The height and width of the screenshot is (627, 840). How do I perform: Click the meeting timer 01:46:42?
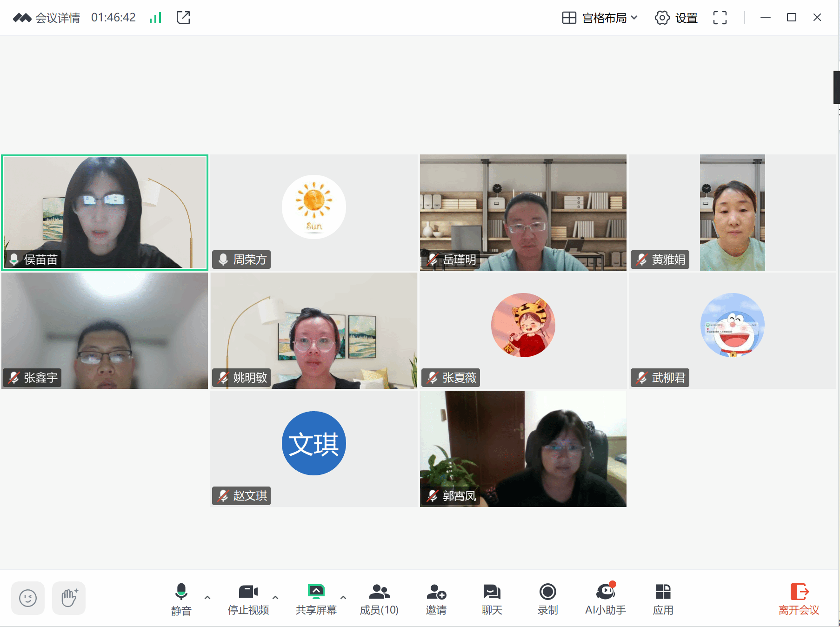coord(113,18)
